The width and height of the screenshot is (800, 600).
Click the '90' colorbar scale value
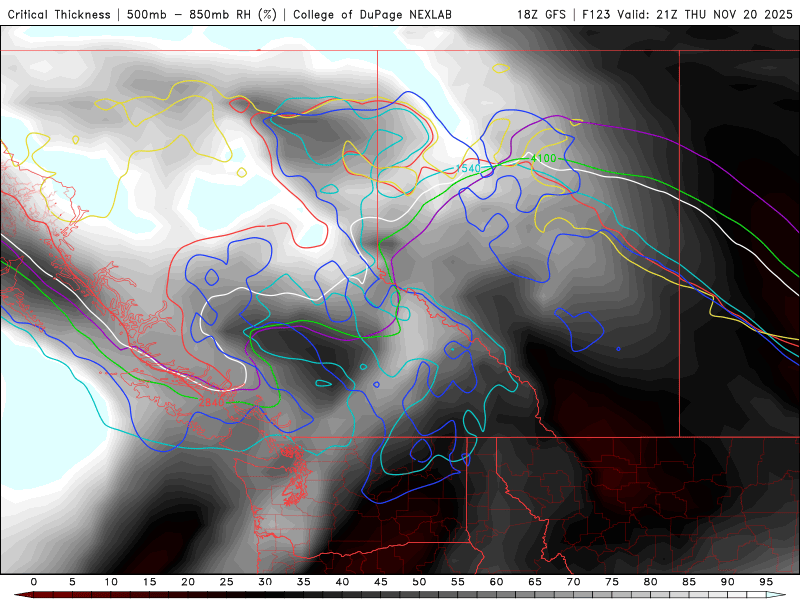click(x=727, y=582)
